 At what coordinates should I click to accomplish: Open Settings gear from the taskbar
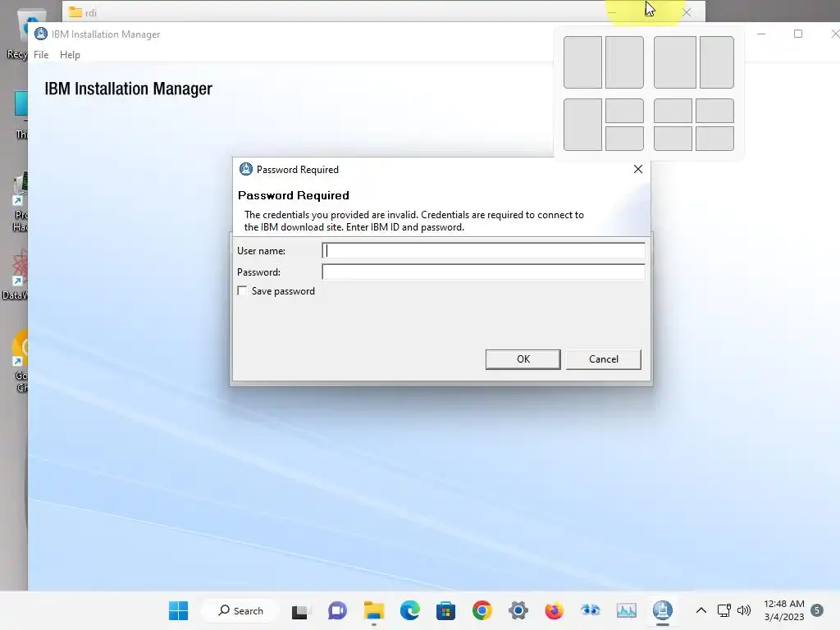(518, 610)
